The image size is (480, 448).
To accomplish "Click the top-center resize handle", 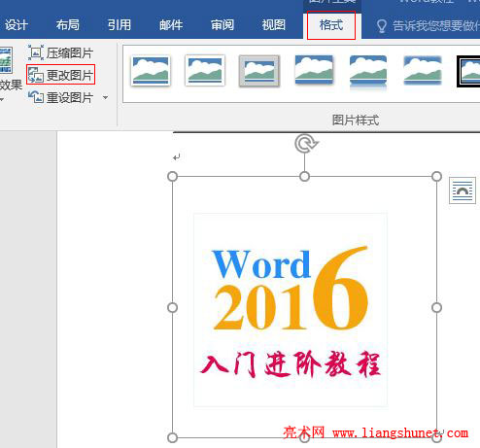I will pyautogui.click(x=304, y=177).
